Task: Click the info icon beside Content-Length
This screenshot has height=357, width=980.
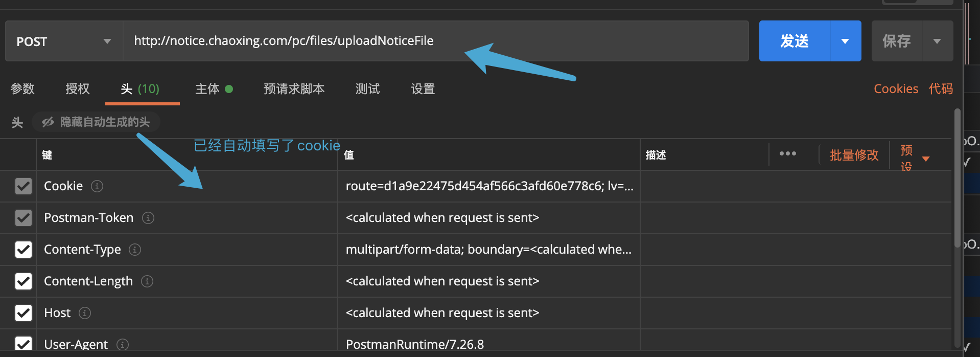Action: pos(147,281)
